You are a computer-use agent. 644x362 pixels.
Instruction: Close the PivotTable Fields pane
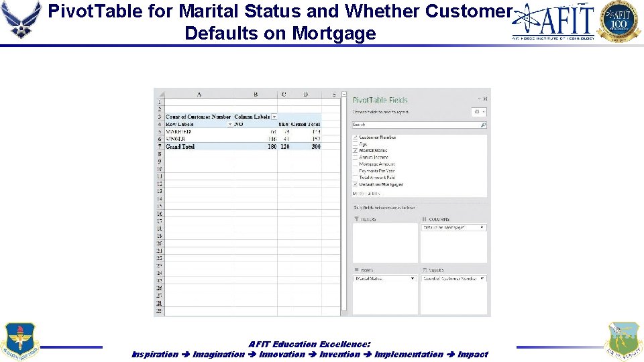[486, 99]
